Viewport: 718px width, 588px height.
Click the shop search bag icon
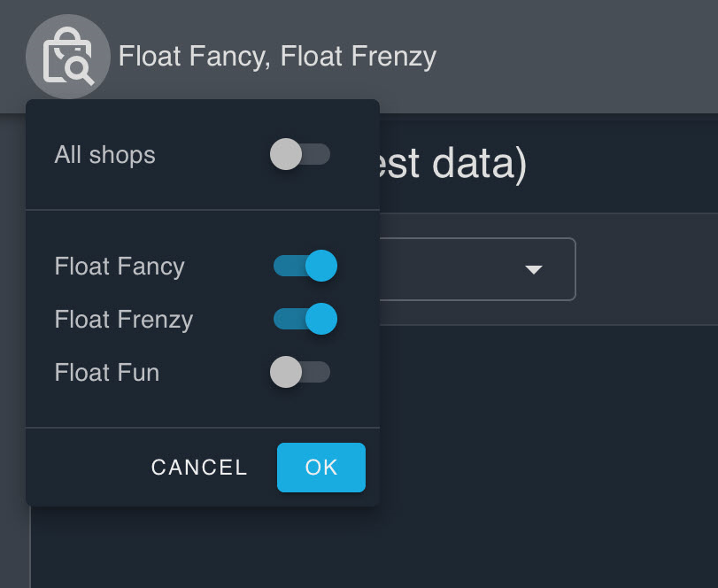pyautogui.click(x=68, y=58)
